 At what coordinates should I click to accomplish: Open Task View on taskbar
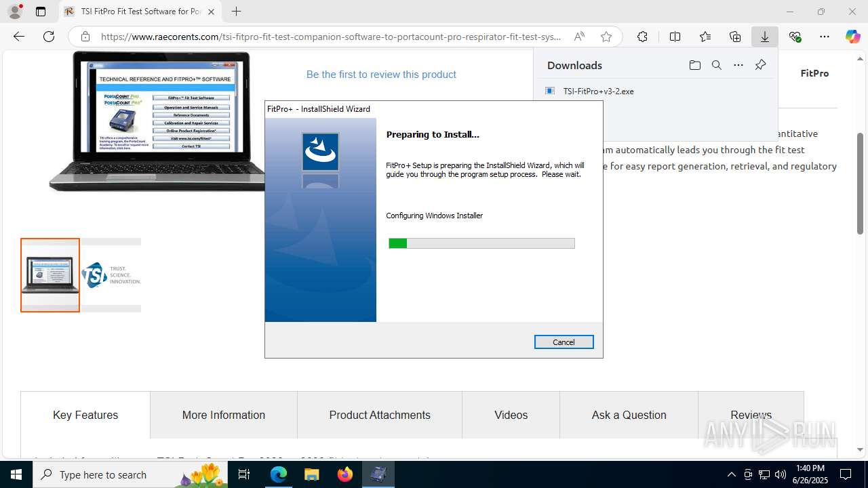[x=244, y=474]
